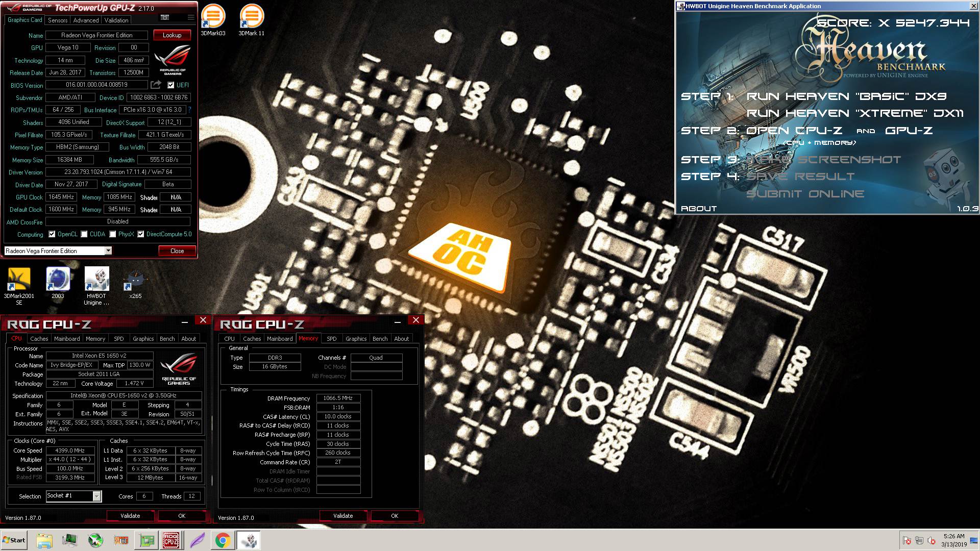Open Bench tab in right CPU-Z window
The image size is (980, 551).
pos(380,339)
